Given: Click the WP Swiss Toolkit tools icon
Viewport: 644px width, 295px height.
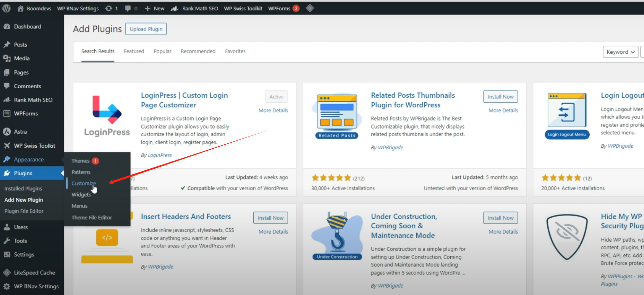Looking at the screenshot, I should click(x=7, y=146).
